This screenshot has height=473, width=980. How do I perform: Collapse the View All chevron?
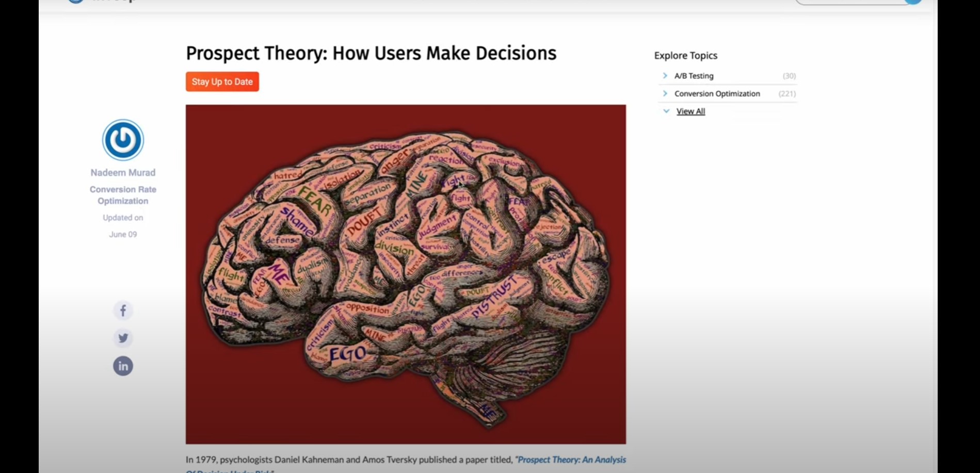click(x=666, y=111)
